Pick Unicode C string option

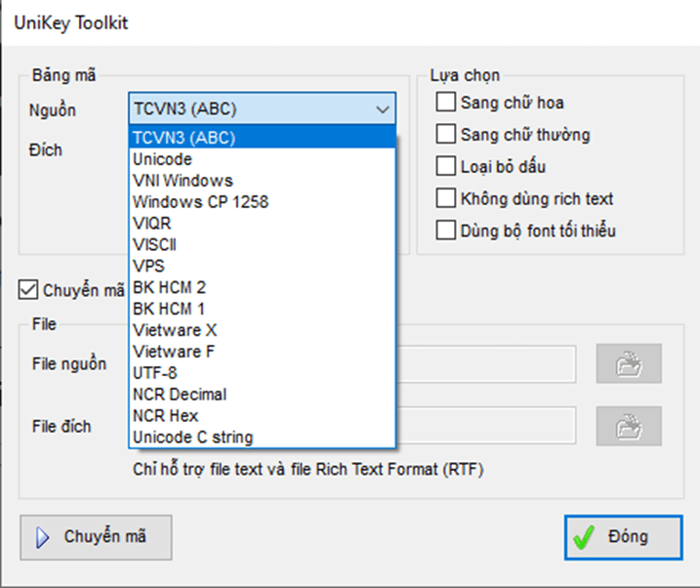(192, 438)
